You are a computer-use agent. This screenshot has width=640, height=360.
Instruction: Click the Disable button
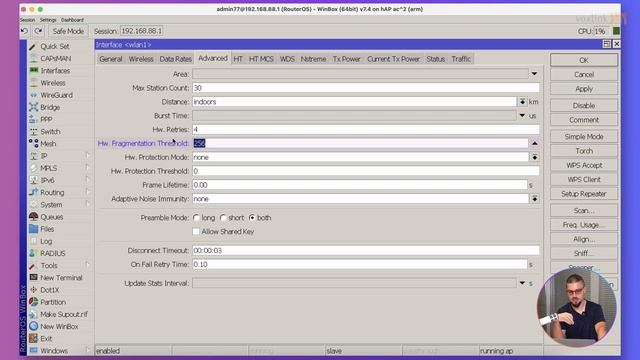click(584, 106)
